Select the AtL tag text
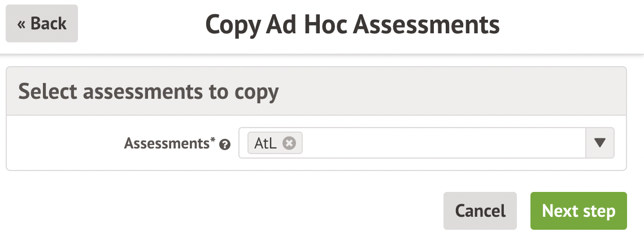The width and height of the screenshot is (644, 245). point(264,143)
